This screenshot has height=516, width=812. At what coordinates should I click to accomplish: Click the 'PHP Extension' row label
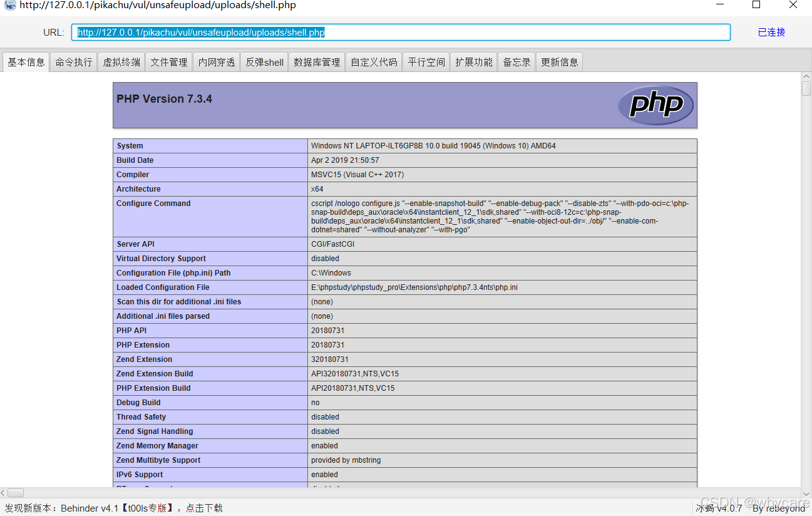143,345
